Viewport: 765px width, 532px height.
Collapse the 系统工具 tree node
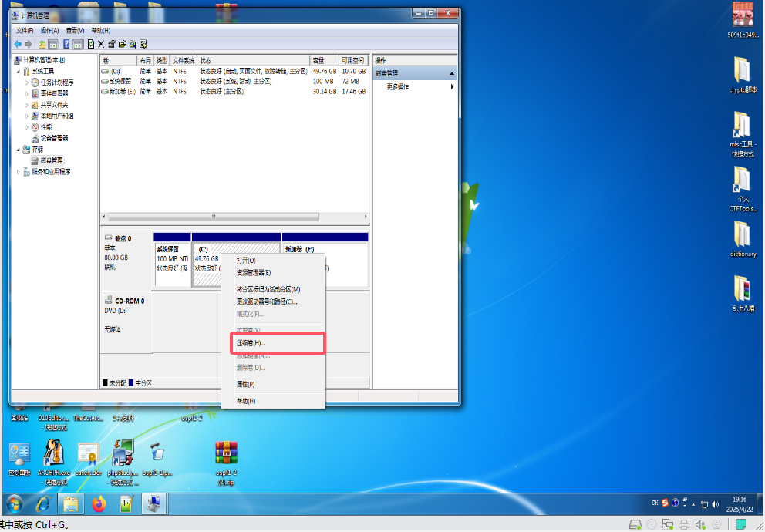[x=18, y=71]
